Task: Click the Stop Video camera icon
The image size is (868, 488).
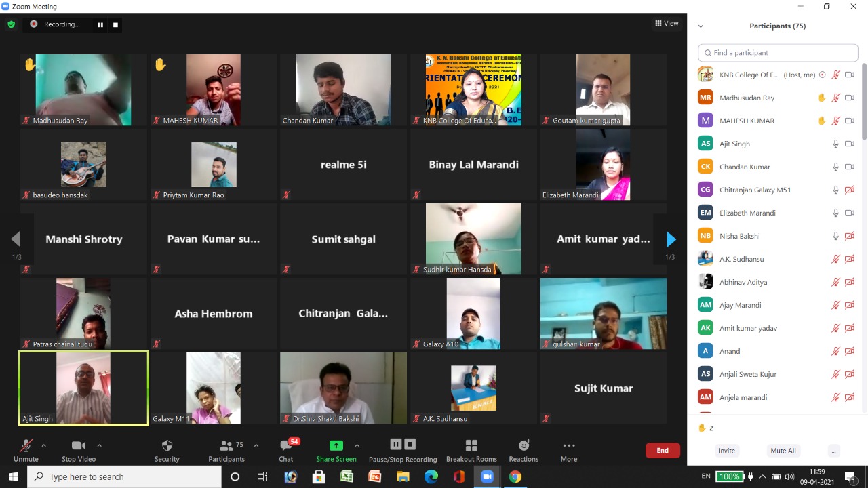Action: (x=79, y=445)
